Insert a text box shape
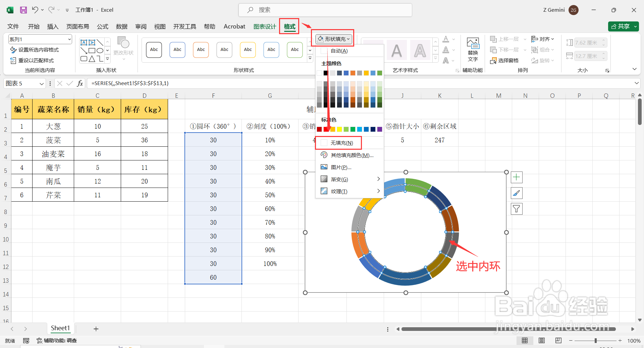The height and width of the screenshot is (348, 644). point(84,43)
